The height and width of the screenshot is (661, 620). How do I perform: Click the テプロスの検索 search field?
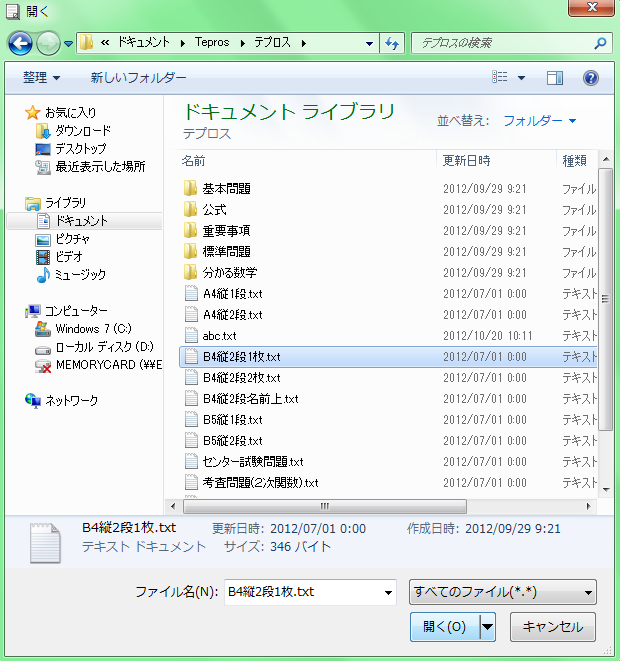(504, 43)
